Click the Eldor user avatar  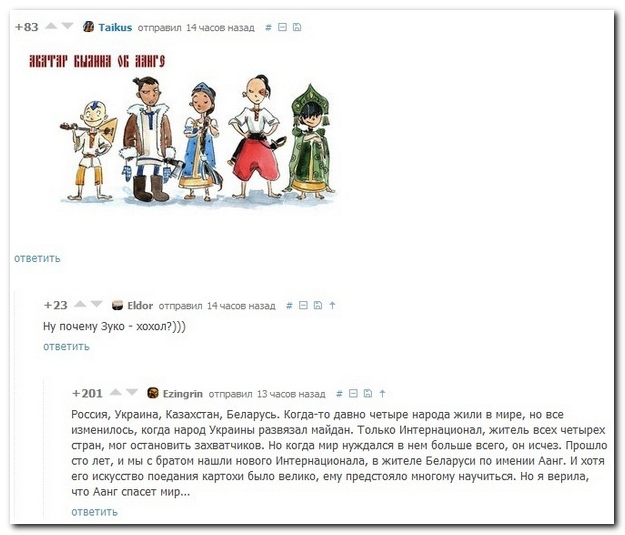tap(118, 305)
